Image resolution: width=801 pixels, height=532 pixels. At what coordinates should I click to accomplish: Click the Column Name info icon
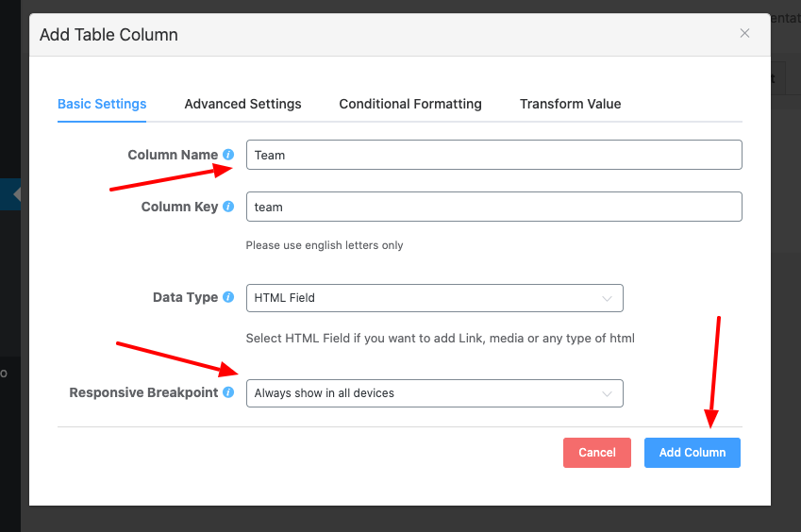tap(228, 155)
